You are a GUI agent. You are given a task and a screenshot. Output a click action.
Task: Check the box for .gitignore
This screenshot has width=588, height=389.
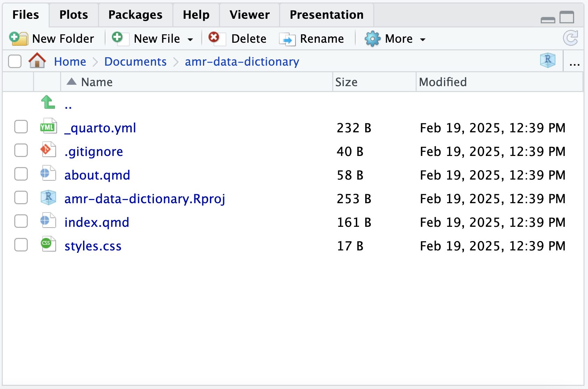21,150
